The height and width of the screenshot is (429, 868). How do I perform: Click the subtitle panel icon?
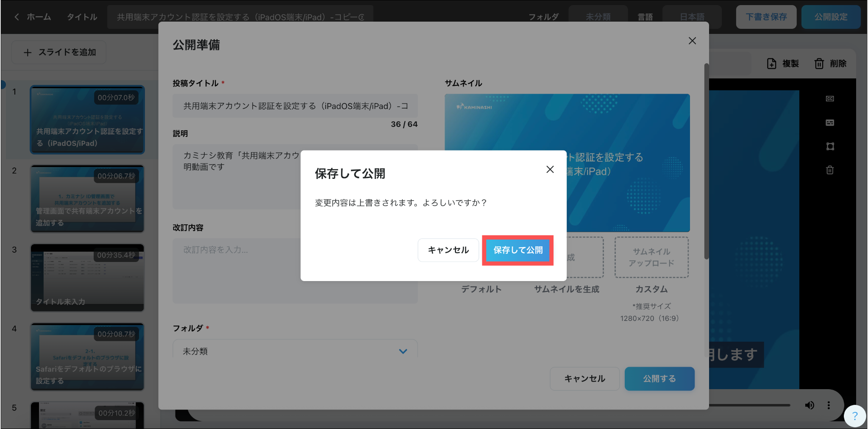(830, 123)
